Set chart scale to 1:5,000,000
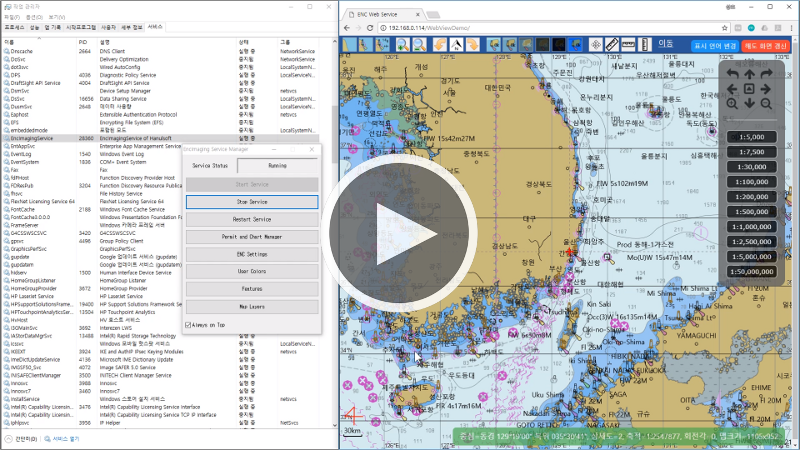This screenshot has height=450, width=800. click(752, 257)
